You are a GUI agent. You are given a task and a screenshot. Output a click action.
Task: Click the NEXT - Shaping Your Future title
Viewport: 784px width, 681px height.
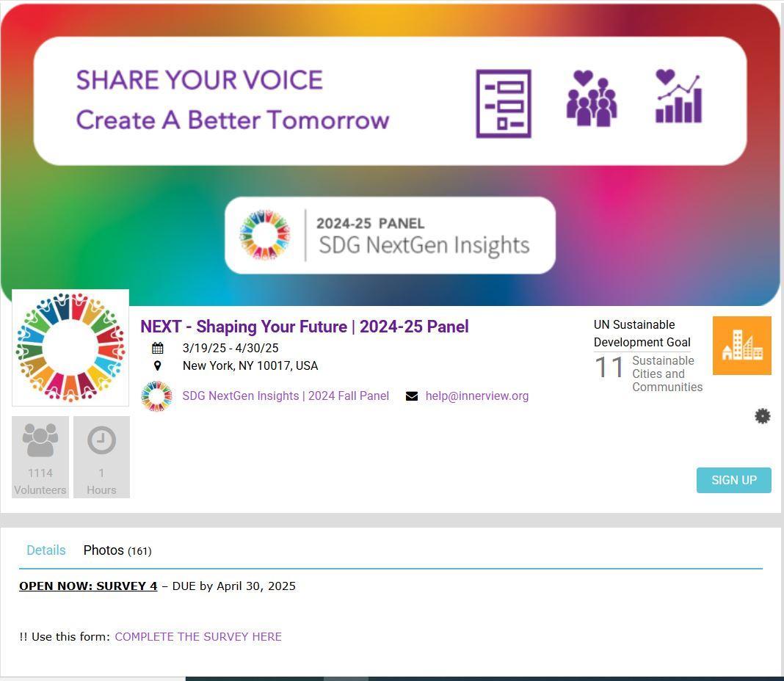click(x=305, y=327)
